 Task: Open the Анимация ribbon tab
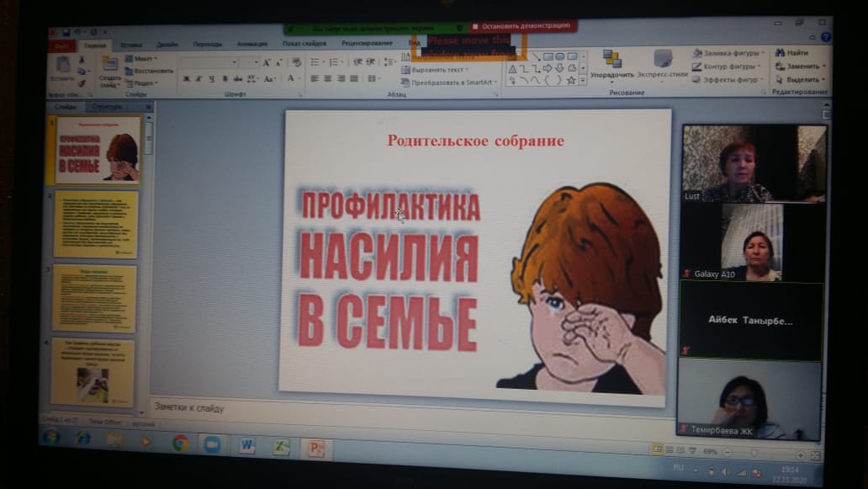pyautogui.click(x=251, y=44)
